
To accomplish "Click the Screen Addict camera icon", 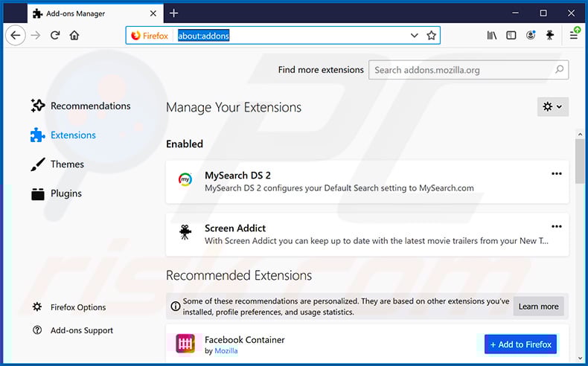I will (185, 233).
